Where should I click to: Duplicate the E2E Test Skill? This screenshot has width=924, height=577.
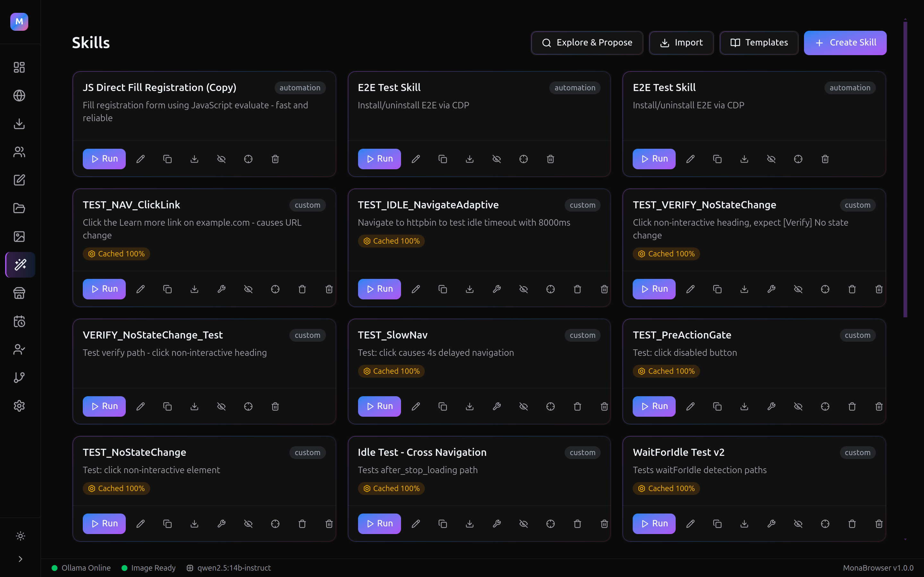442,159
